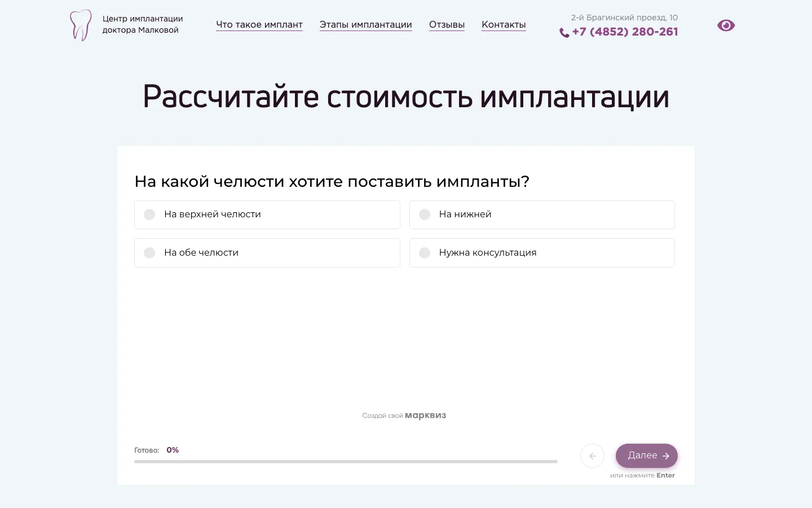Click the question 'На какой челюсти хотите поставить импланты?'

click(332, 182)
